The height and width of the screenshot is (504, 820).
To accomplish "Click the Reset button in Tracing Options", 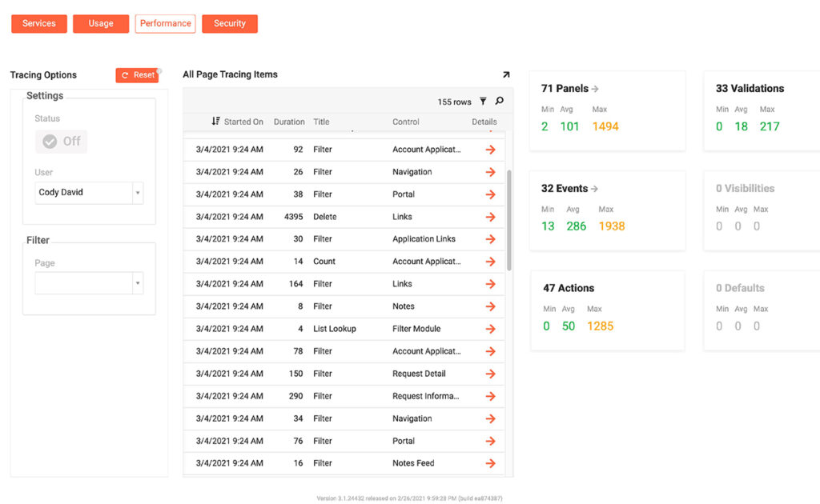I will [137, 75].
